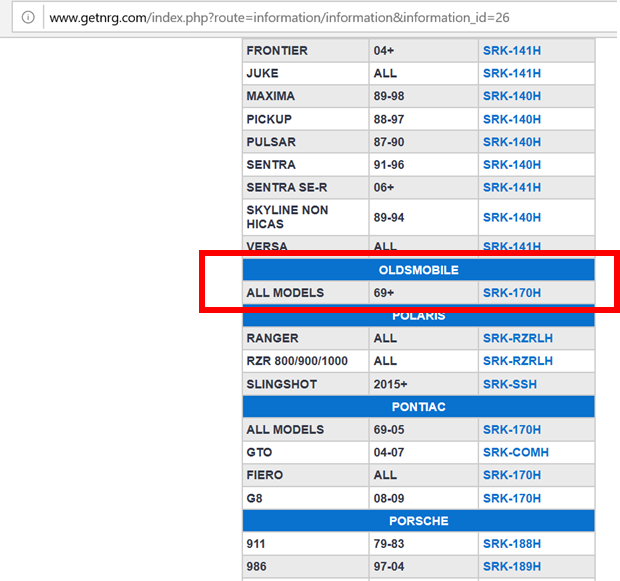The height and width of the screenshot is (581, 620).
Task: Open SRK-170H link in G8 row
Action: click(512, 498)
